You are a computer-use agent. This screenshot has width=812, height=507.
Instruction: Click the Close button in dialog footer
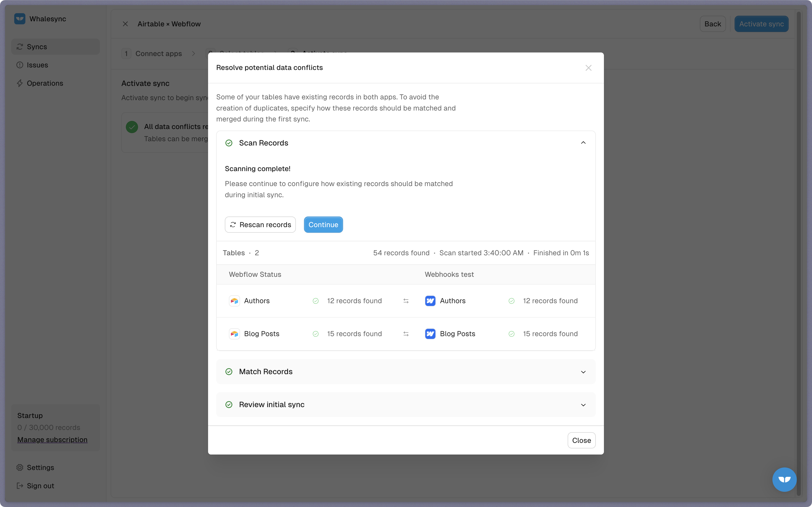581,440
